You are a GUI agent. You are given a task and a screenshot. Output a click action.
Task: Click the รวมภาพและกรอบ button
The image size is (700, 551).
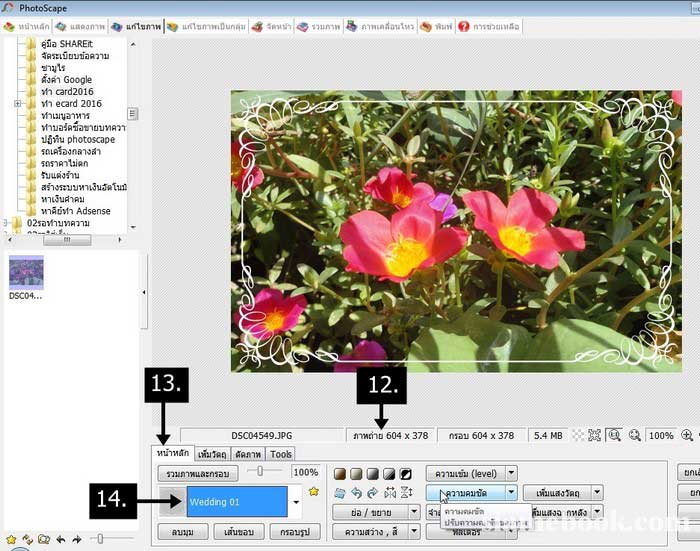(198, 473)
